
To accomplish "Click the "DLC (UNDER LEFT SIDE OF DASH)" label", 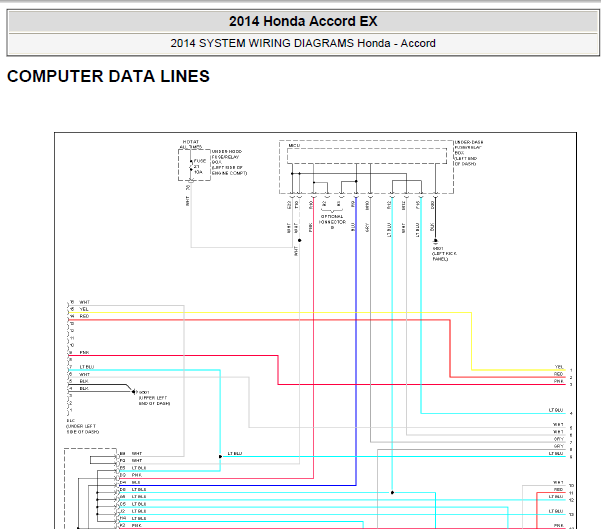I will pyautogui.click(x=82, y=426).
